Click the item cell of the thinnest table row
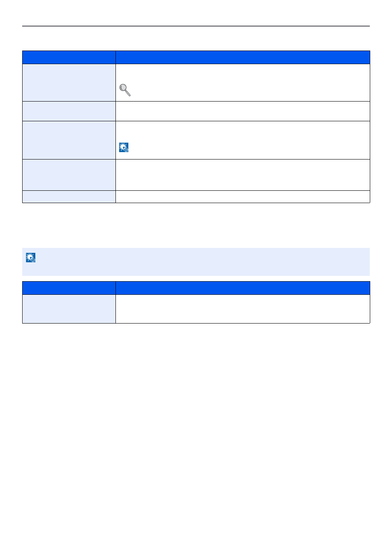 coord(69,197)
